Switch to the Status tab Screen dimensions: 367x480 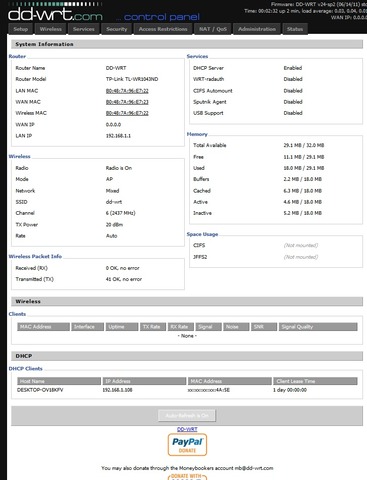(295, 29)
